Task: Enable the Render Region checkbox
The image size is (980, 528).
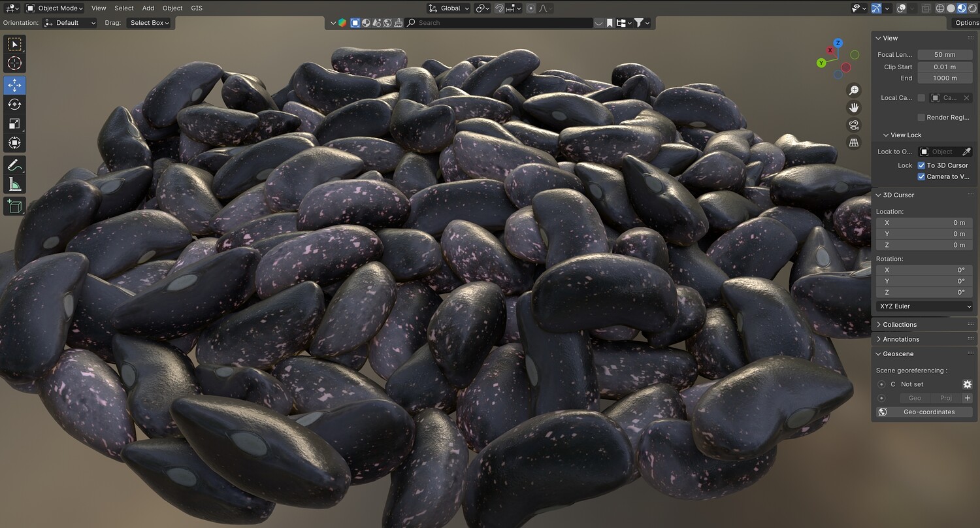Action: click(921, 118)
